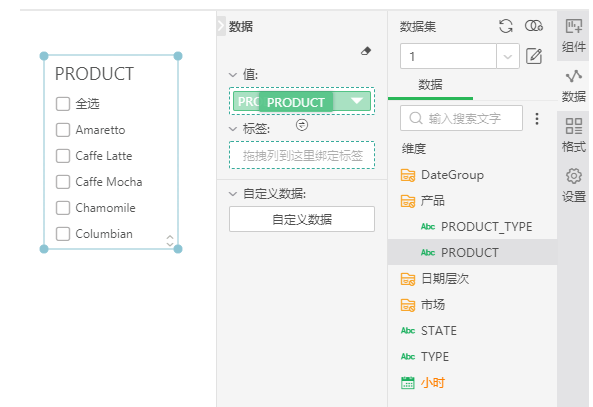Check the Amaretto checkbox
The width and height of the screenshot is (593, 407).
click(63, 130)
